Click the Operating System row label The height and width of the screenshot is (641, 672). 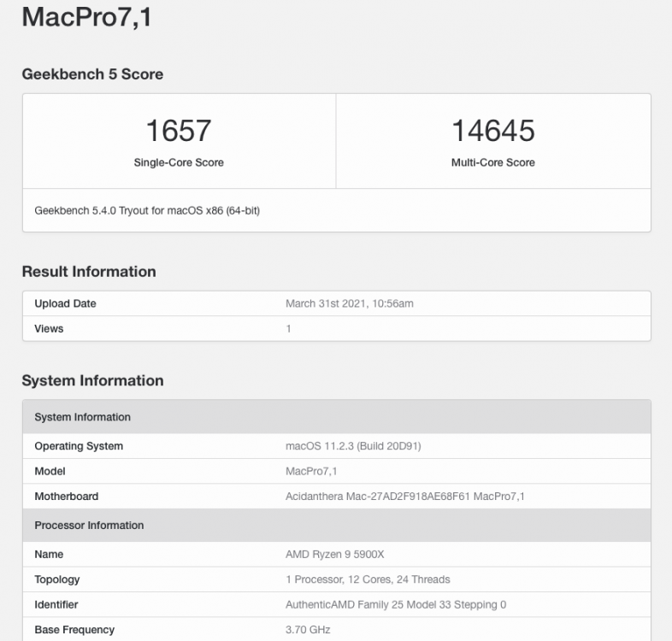[79, 446]
